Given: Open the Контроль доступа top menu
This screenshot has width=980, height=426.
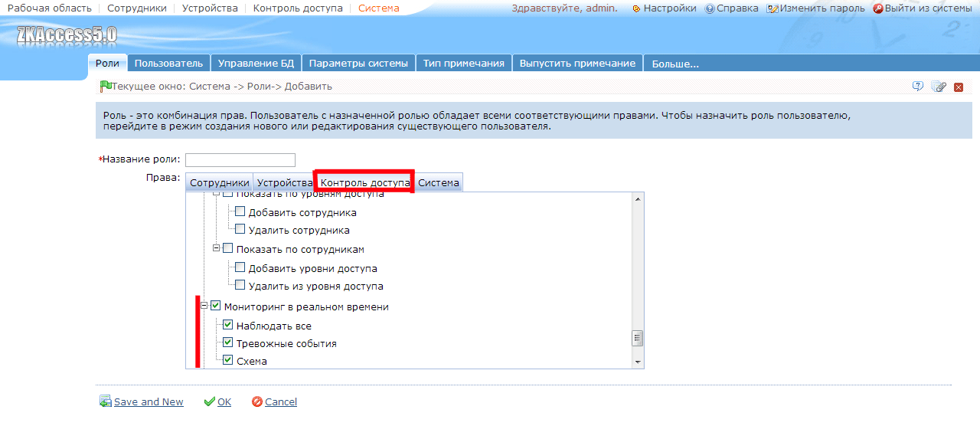Looking at the screenshot, I should [298, 8].
